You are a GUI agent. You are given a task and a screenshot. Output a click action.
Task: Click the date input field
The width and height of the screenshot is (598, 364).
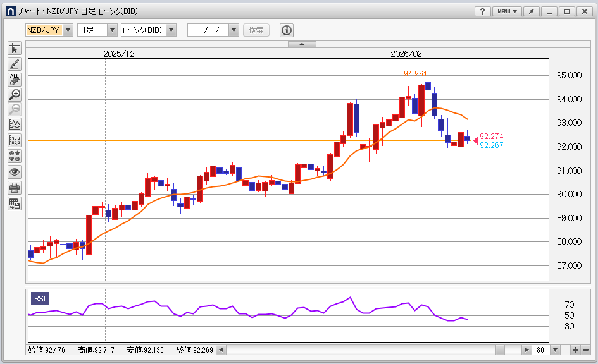pos(208,30)
